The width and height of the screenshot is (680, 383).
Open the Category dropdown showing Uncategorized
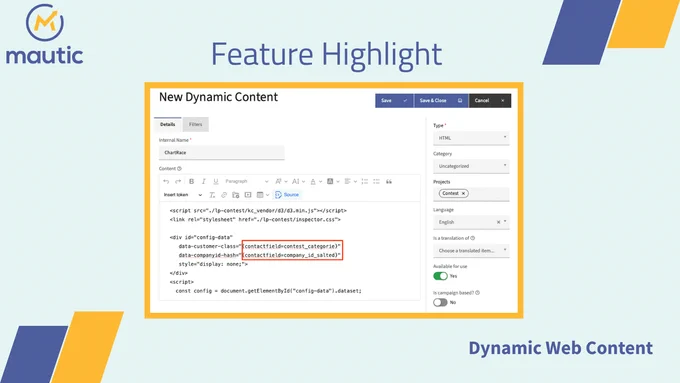471,166
